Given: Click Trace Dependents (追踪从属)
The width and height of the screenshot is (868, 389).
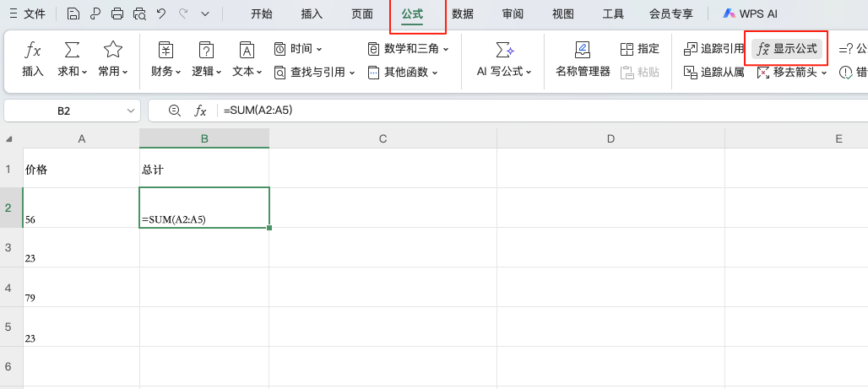Looking at the screenshot, I should pyautogui.click(x=713, y=73).
